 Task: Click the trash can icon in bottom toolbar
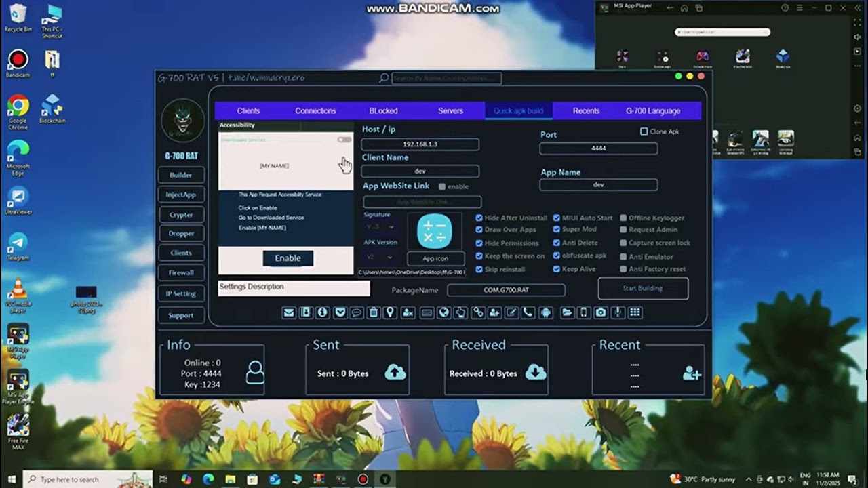coord(374,312)
